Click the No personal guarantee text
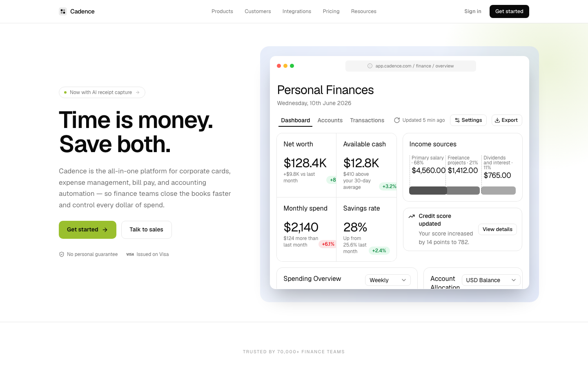 point(92,254)
